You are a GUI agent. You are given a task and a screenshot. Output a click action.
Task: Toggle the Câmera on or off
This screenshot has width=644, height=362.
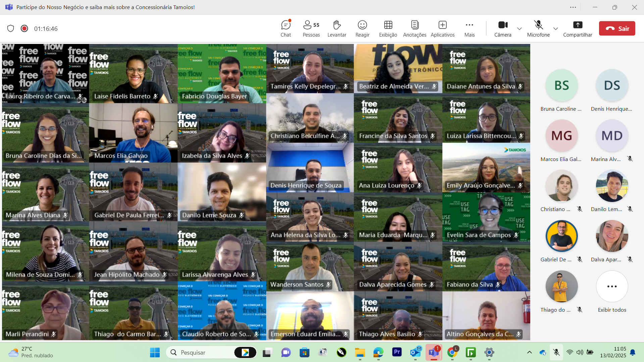click(503, 29)
